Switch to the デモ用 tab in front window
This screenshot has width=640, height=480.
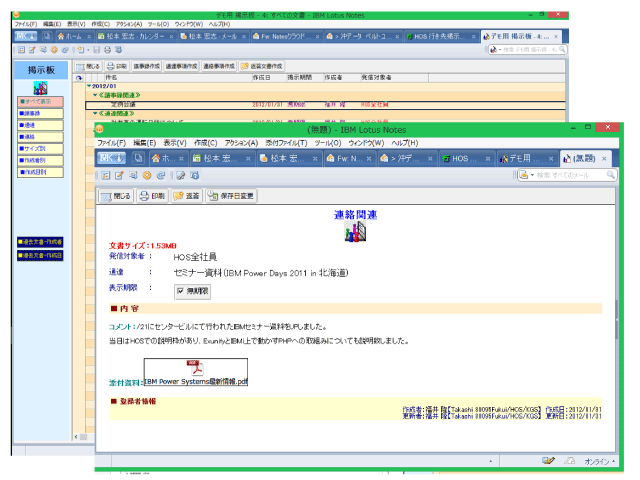point(525,158)
